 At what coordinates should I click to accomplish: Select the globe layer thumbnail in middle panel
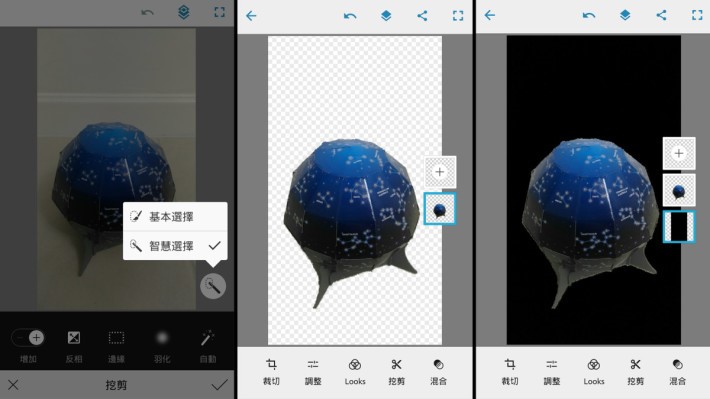pos(440,209)
